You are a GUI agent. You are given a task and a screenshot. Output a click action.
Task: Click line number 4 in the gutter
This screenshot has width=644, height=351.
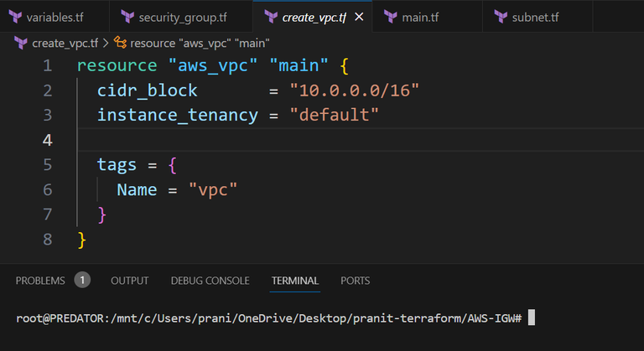point(47,139)
